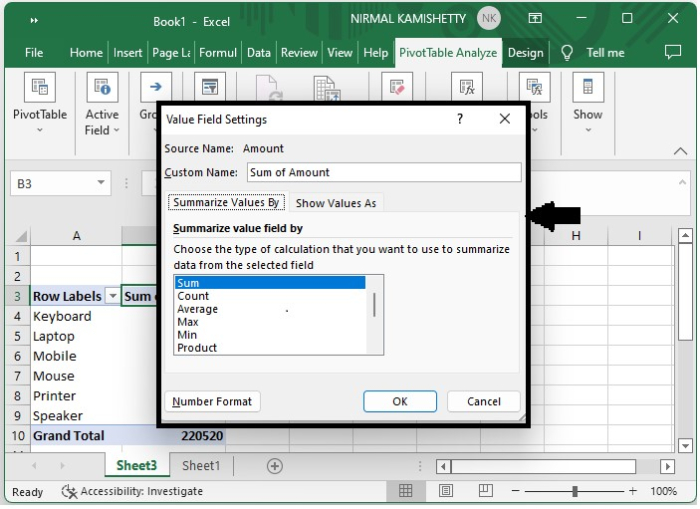Screen dimensions: 700x509
Task: Click the OK button
Action: pos(400,401)
